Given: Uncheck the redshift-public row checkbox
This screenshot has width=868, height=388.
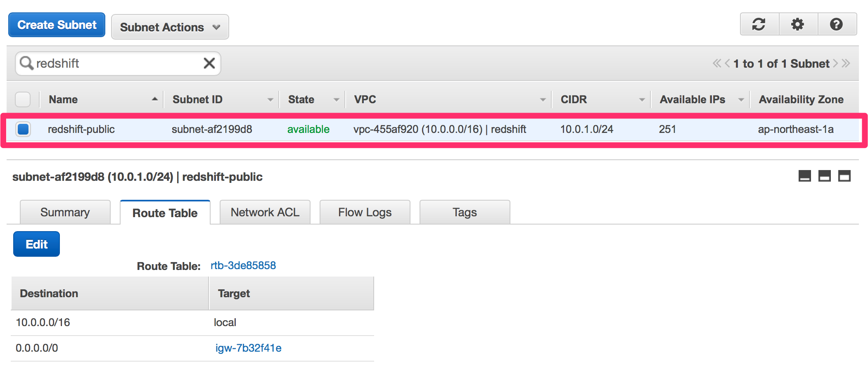Looking at the screenshot, I should pos(23,129).
